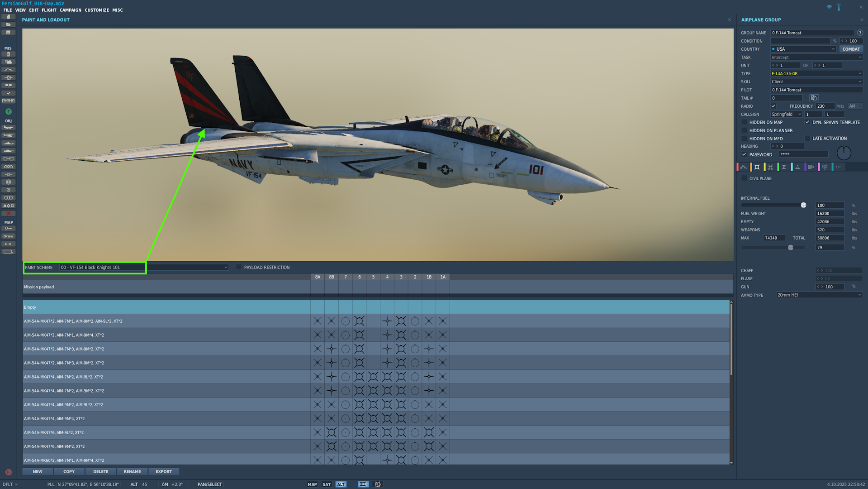Select the airplane group placement tool

point(8,128)
